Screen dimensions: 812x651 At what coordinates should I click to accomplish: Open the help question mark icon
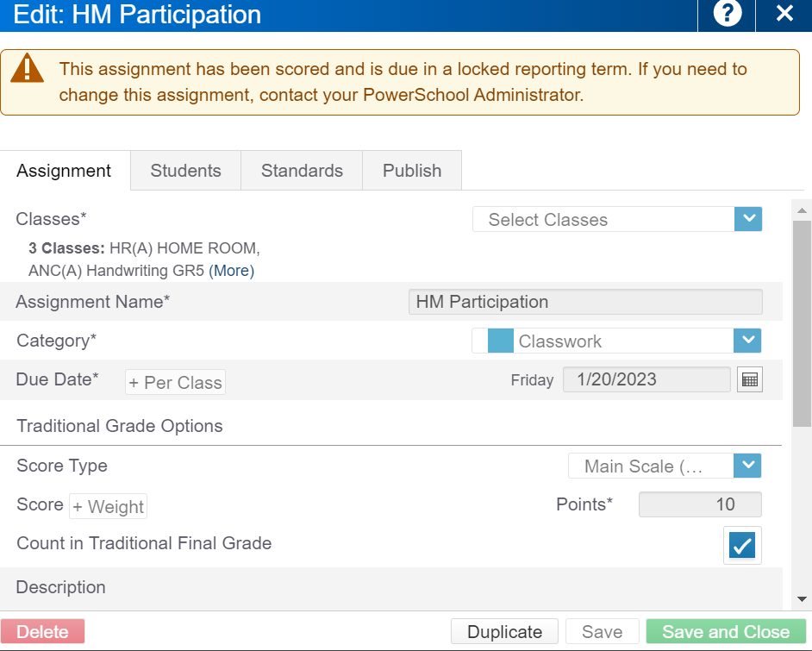click(x=728, y=15)
